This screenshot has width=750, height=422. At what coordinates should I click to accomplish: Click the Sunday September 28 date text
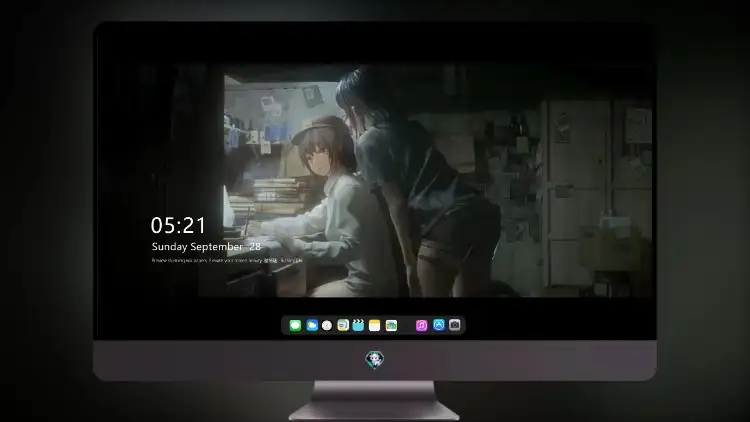(x=206, y=246)
